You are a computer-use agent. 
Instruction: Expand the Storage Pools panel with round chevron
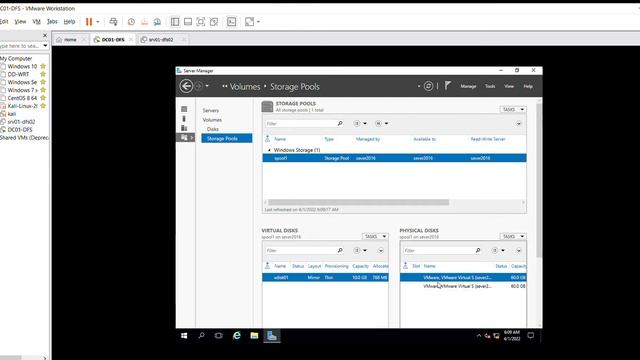tap(518, 123)
